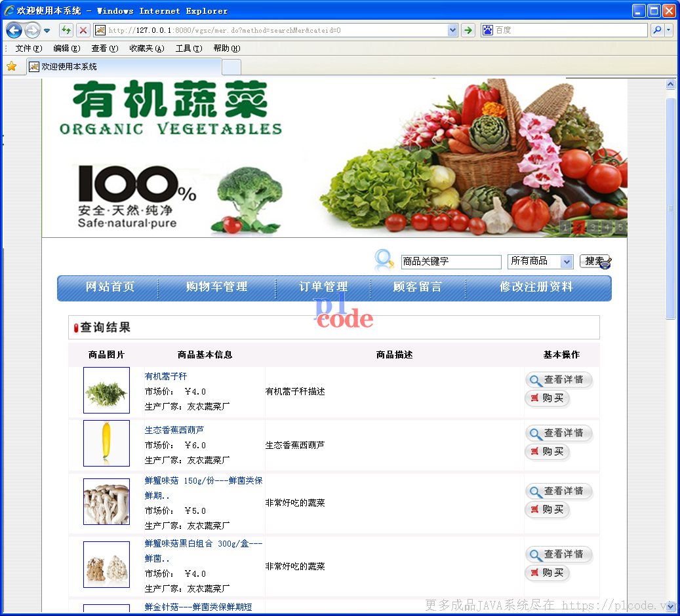Open Favorites with the star icon
680x616 pixels.
[x=12, y=66]
